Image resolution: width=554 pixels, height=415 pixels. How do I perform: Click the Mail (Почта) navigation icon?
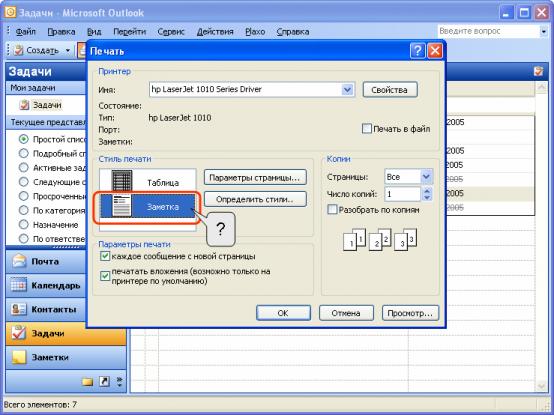point(19,261)
